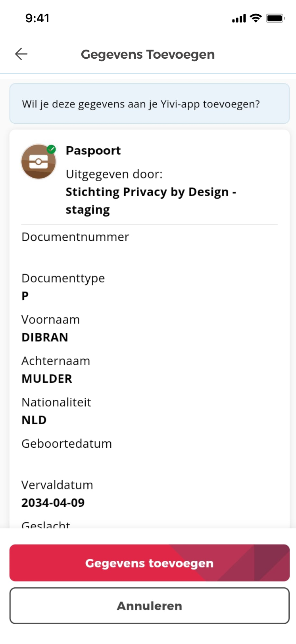Select the Documentnummer field label

coord(75,237)
